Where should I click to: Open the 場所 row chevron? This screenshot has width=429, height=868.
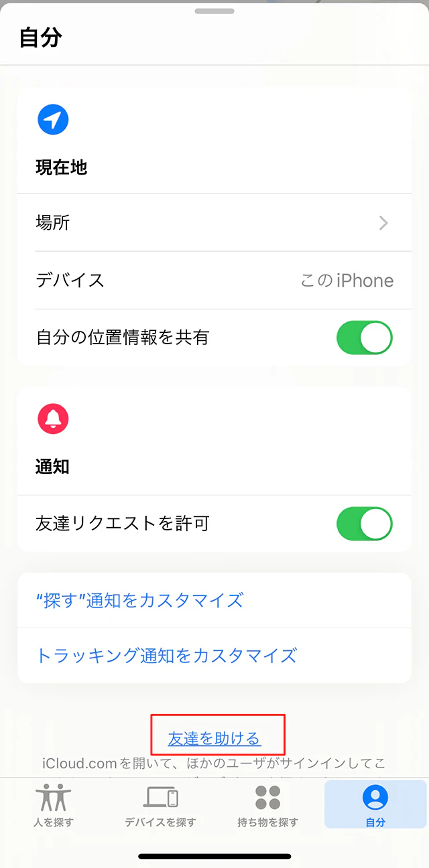click(x=383, y=223)
